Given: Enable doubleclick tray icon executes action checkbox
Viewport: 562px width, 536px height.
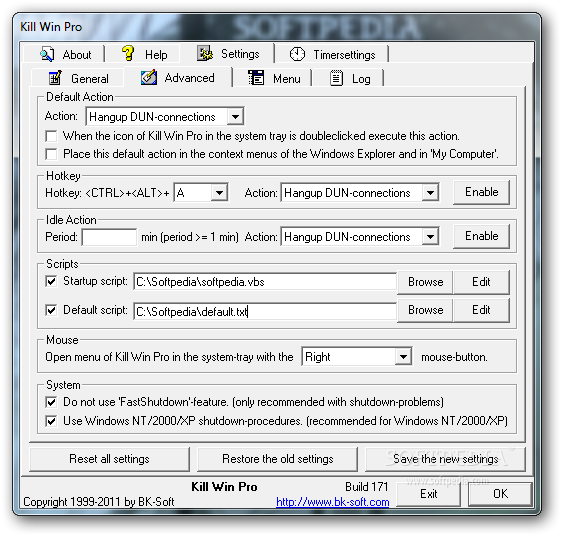Looking at the screenshot, I should (51, 136).
